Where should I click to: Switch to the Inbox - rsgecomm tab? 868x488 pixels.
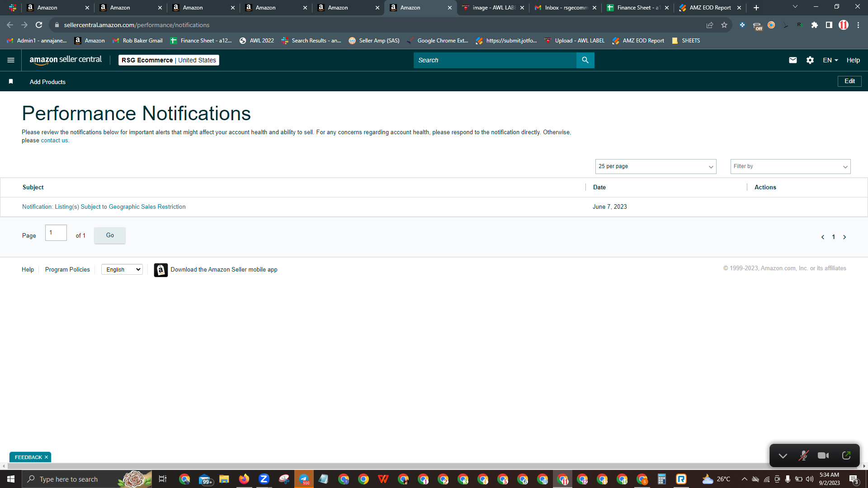click(x=566, y=8)
